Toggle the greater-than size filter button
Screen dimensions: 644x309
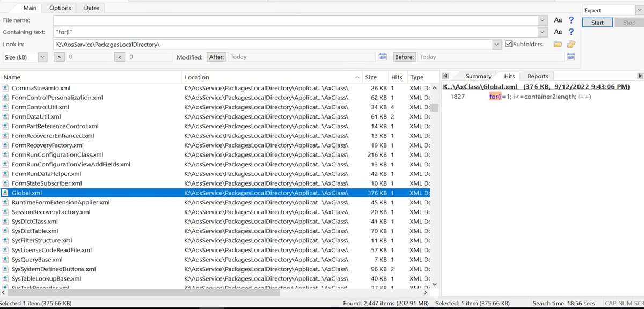click(x=59, y=57)
